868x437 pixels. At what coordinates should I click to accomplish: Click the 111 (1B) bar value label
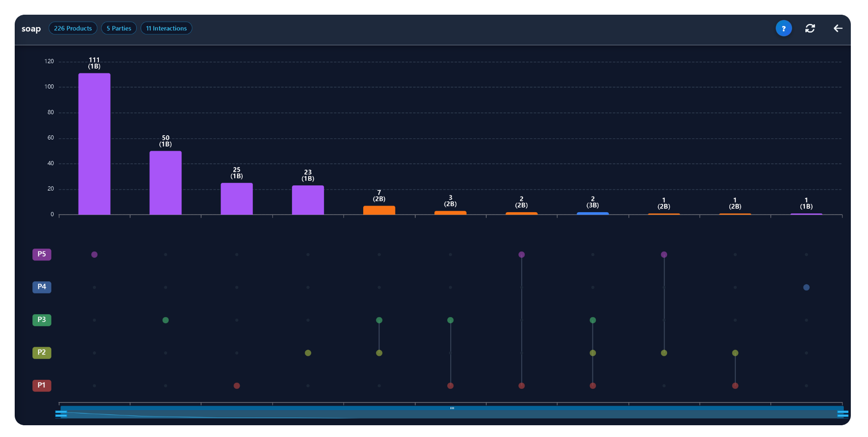[94, 63]
